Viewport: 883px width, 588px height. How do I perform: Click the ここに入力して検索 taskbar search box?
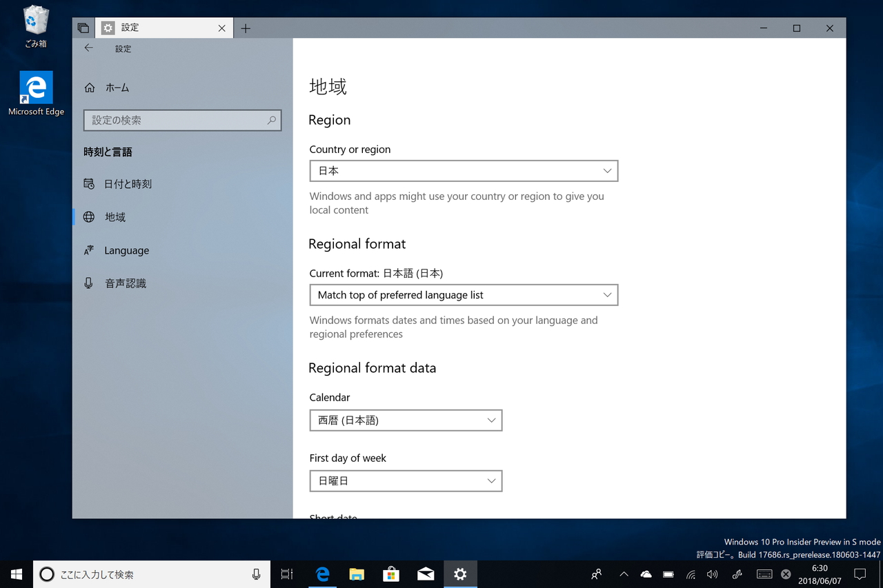coord(152,574)
